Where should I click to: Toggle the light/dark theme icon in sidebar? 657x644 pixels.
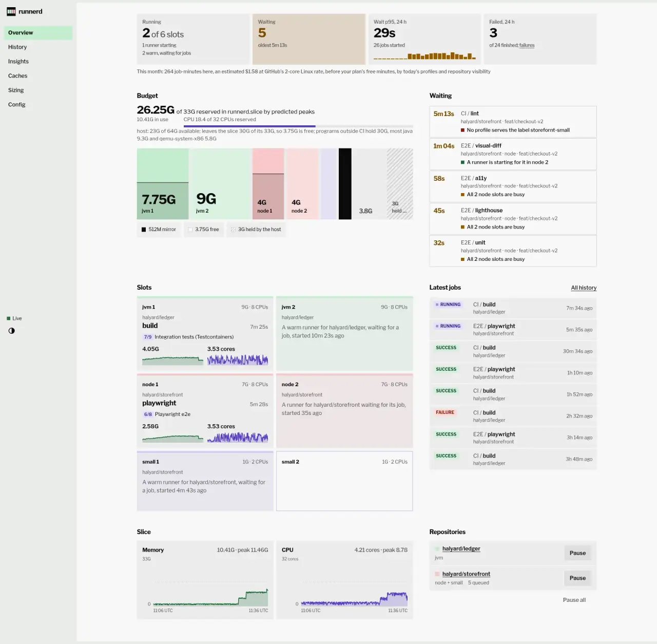(12, 331)
